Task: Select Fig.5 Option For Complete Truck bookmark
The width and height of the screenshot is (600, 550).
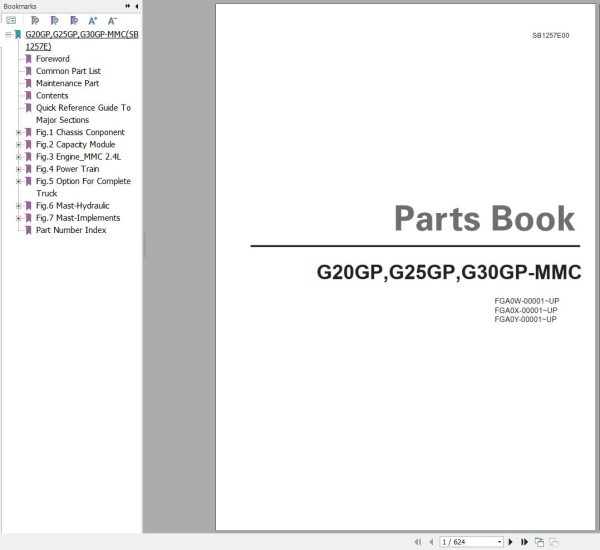Action: tap(83, 187)
